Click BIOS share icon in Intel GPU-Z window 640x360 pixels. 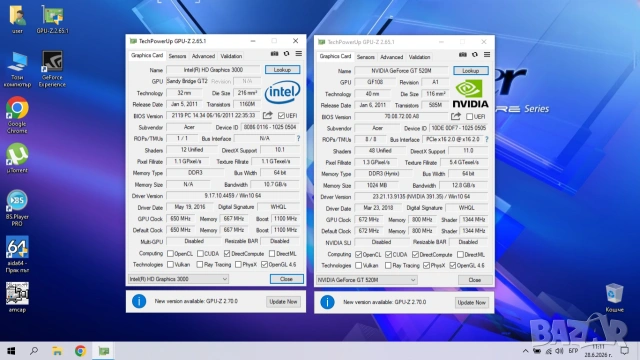coord(268,116)
